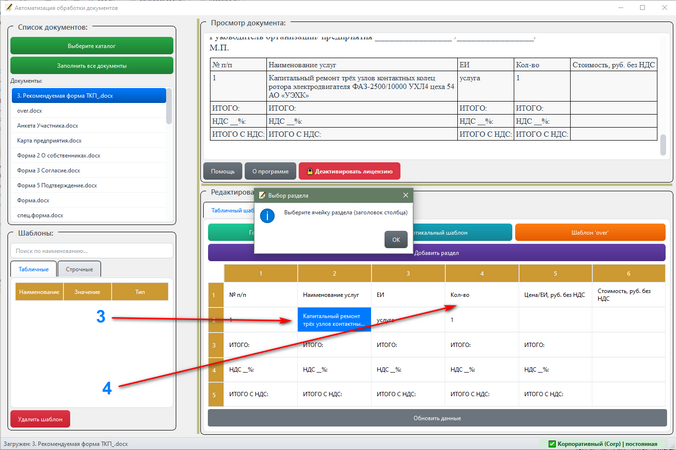Select 'Форма.docx' in the documents list

pos(89,200)
